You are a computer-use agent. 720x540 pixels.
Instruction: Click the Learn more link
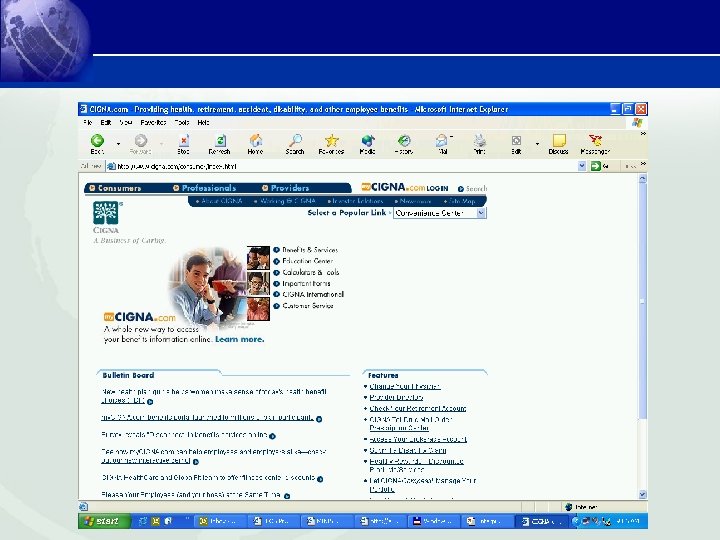[x=240, y=339]
